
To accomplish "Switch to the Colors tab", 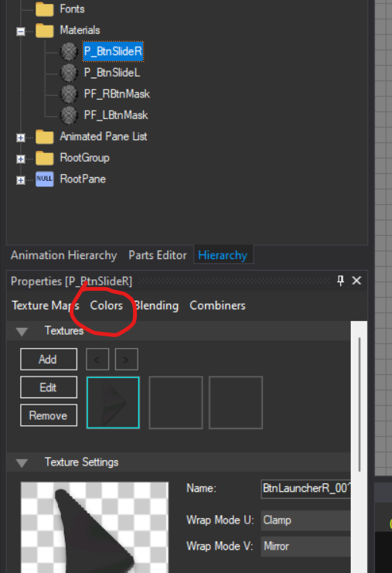I will (106, 305).
